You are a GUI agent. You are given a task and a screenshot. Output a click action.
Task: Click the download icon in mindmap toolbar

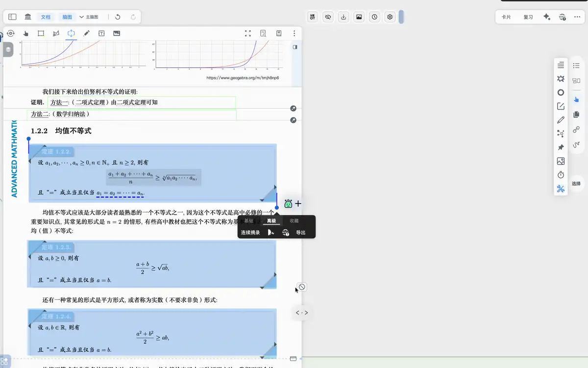pyautogui.click(x=344, y=17)
